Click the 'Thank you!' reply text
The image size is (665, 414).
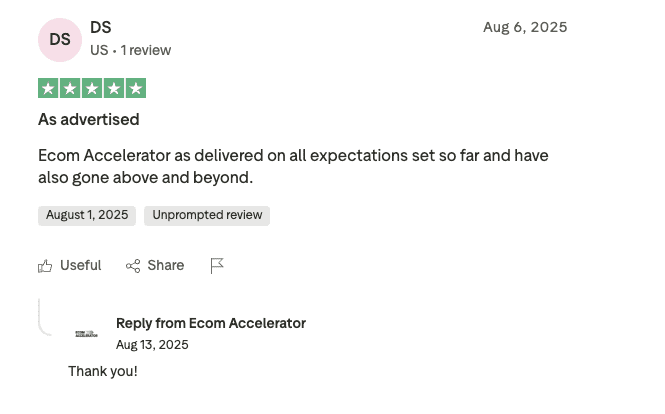click(x=103, y=371)
